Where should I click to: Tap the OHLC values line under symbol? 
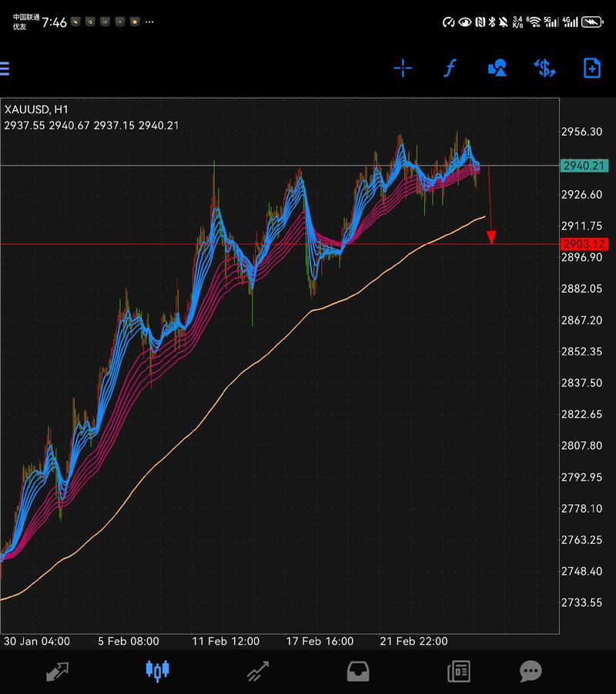click(x=91, y=125)
